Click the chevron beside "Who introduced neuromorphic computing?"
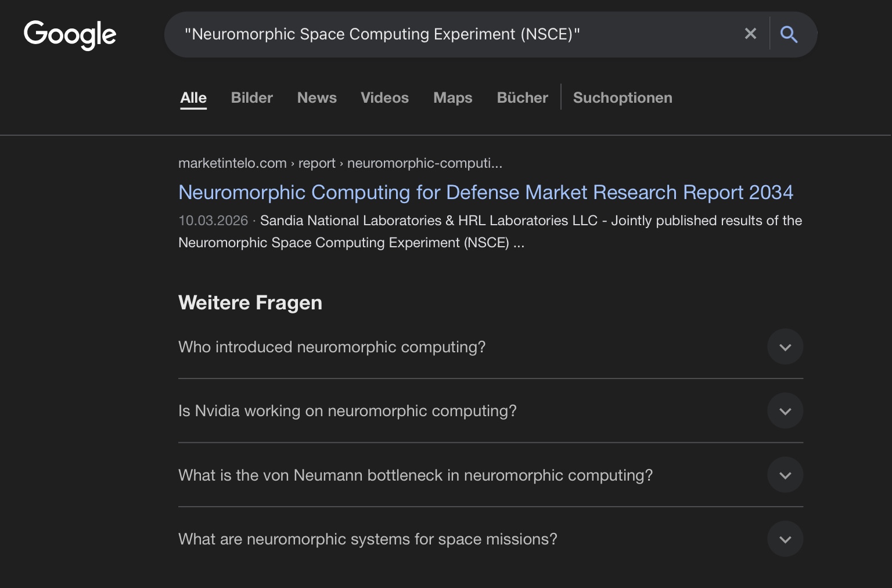The height and width of the screenshot is (588, 892). 785,347
